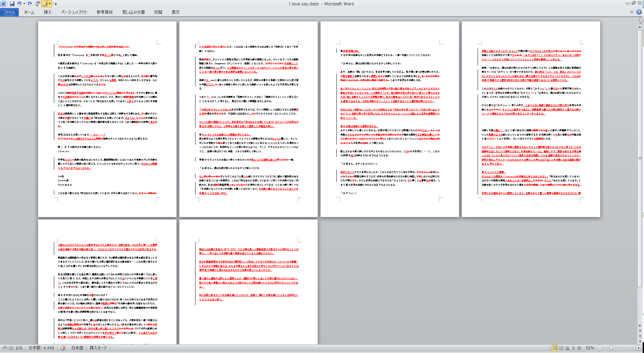Viewport: 644px width, 353px height.
Task: Redo the last undone action
Action: click(x=30, y=4)
